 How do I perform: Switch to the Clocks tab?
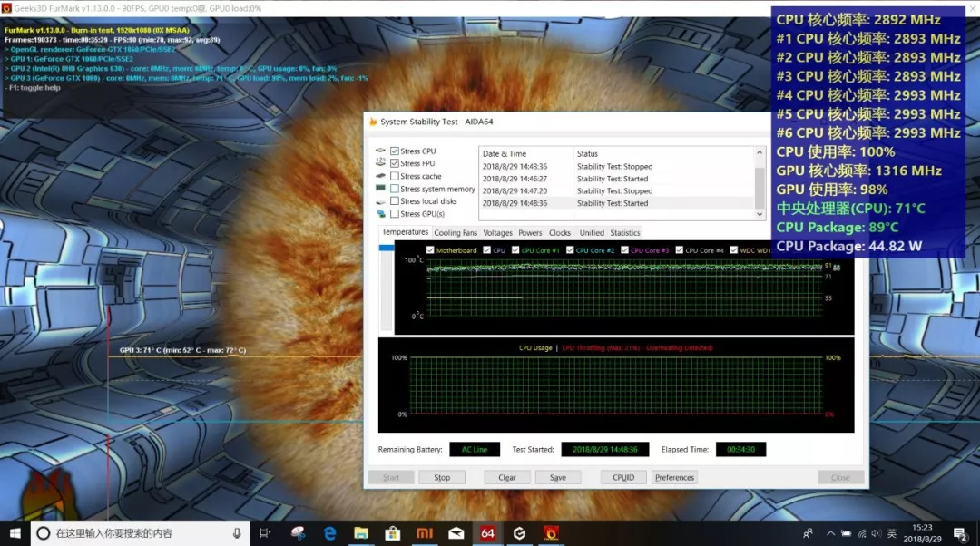pos(560,232)
